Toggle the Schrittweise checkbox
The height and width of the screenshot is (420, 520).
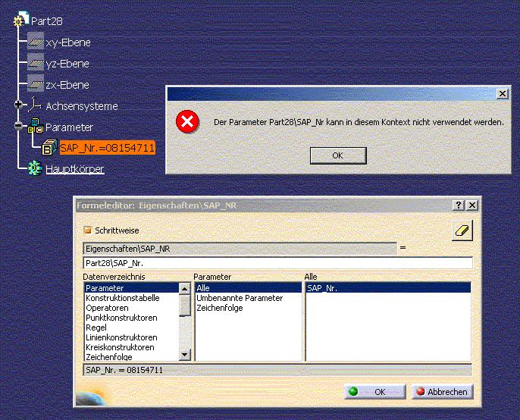click(x=88, y=230)
